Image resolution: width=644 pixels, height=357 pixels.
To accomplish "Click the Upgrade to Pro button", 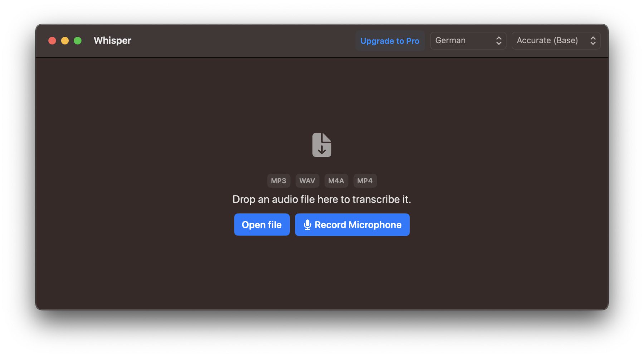I will [390, 41].
